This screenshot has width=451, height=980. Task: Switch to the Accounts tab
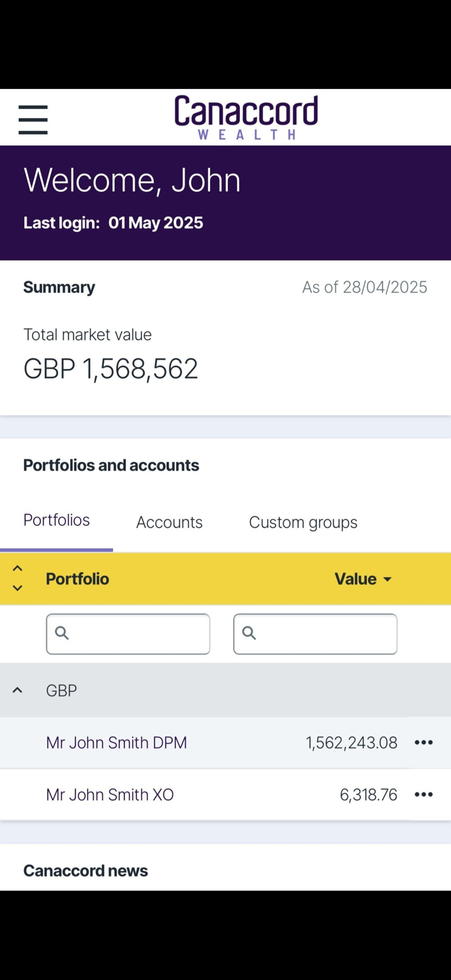pyautogui.click(x=169, y=523)
